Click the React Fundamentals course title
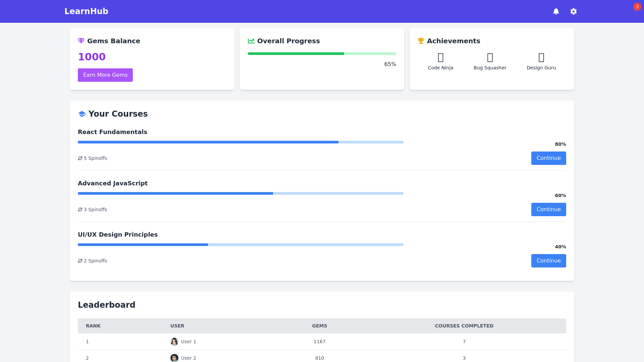644x362 pixels. tap(112, 132)
